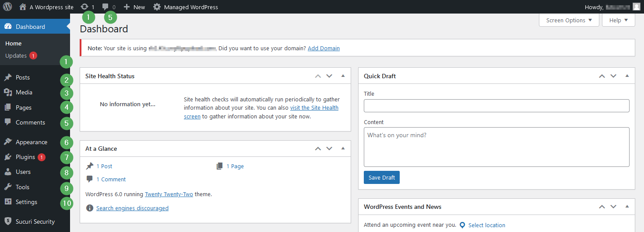Click the Settings sliders icon in sidebar
The height and width of the screenshot is (232, 644).
tap(8, 202)
